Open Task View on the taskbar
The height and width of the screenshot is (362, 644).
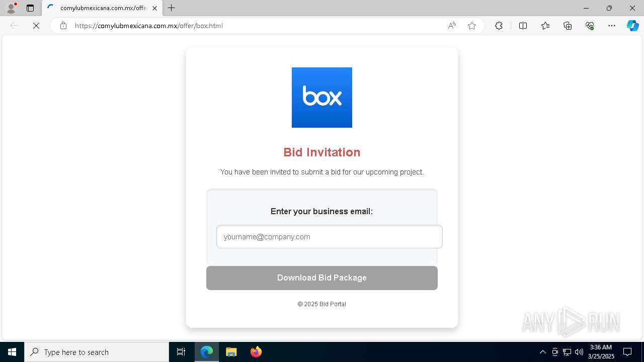[x=181, y=352]
